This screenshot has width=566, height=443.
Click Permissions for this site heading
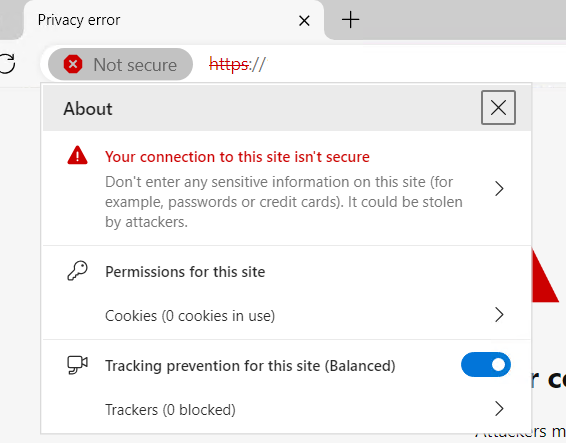click(x=185, y=272)
